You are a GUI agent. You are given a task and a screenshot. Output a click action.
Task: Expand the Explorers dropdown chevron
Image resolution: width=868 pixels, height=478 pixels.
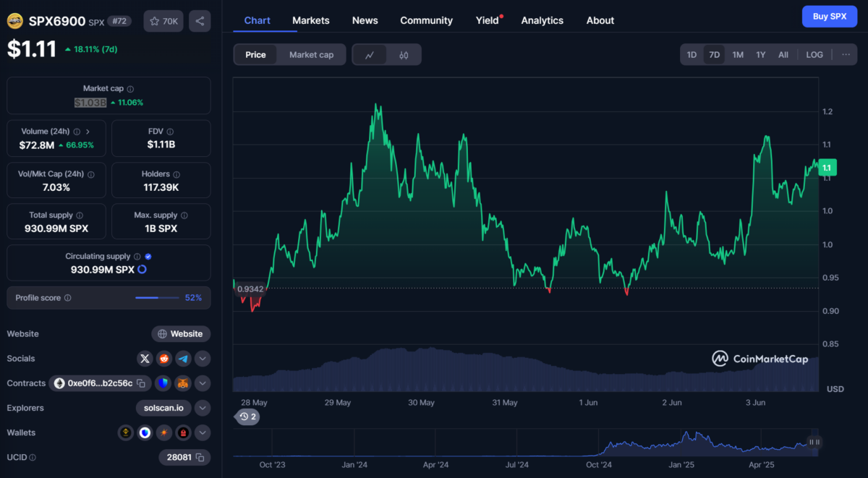pos(203,408)
